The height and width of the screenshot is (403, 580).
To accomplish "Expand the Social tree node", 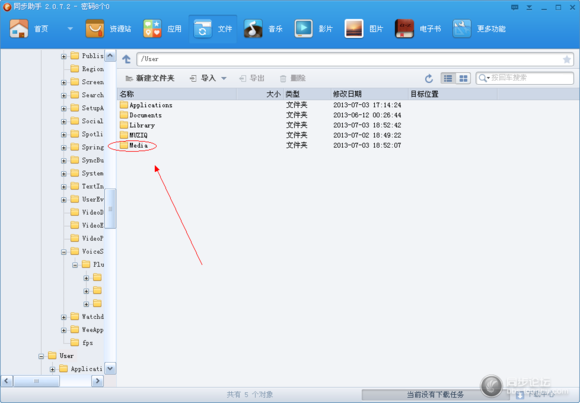I will click(x=64, y=122).
